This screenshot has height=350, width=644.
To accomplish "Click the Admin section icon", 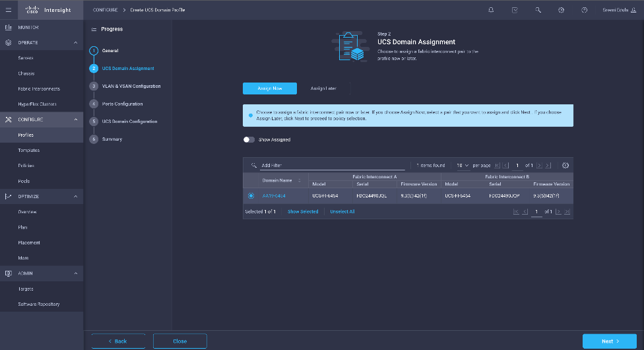I will point(8,273).
